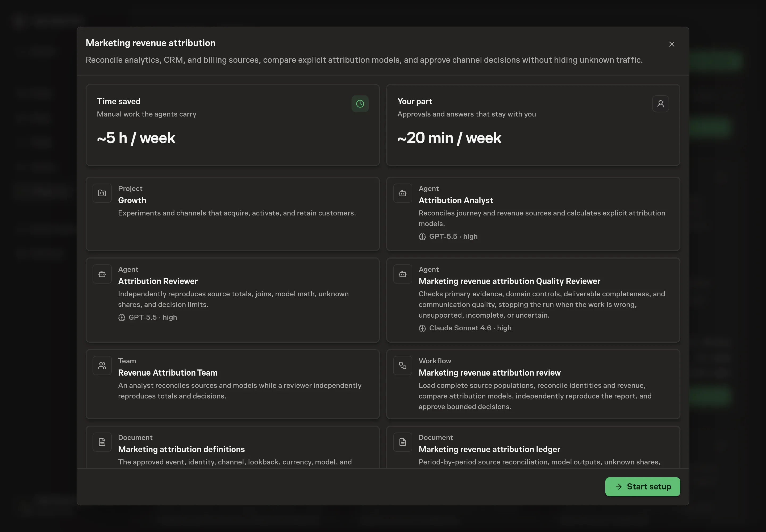Image resolution: width=766 pixels, height=532 pixels.
Task: Click the brain icon next to Attribution Analyst's GPT-5.5
Action: pos(422,237)
